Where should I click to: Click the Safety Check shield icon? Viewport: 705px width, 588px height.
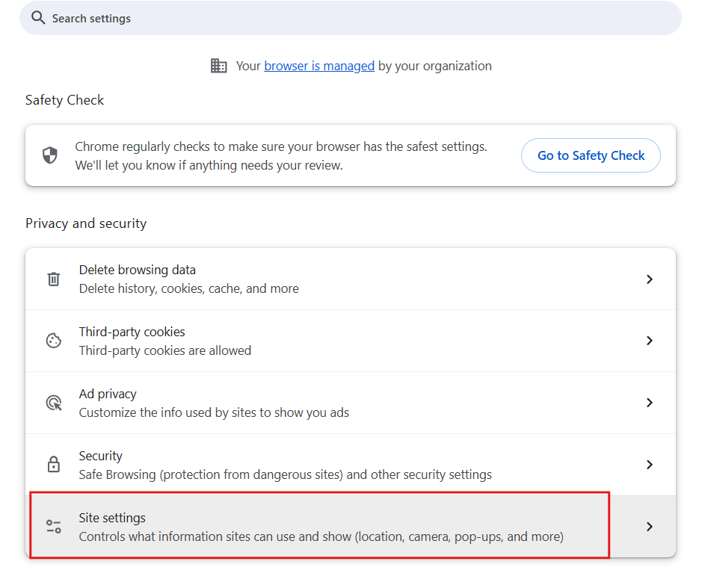click(x=50, y=155)
